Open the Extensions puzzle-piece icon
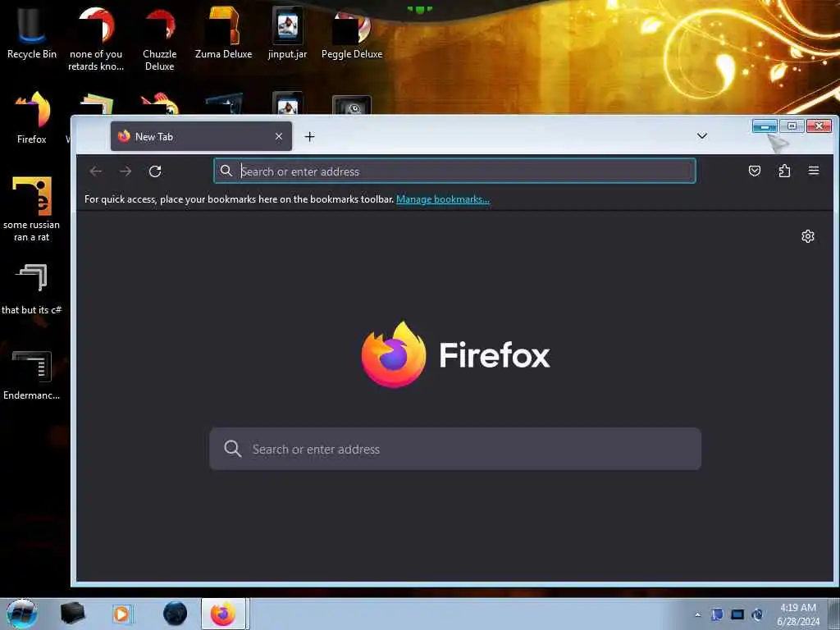The height and width of the screenshot is (630, 840). (x=784, y=171)
